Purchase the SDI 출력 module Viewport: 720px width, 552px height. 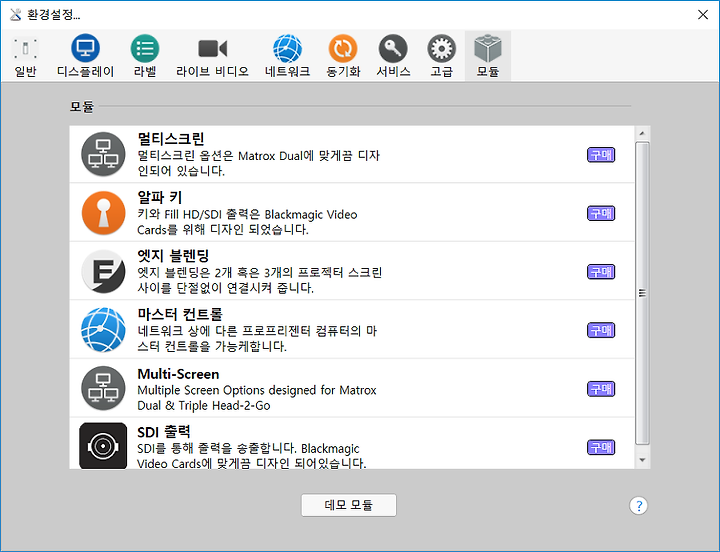coord(601,447)
